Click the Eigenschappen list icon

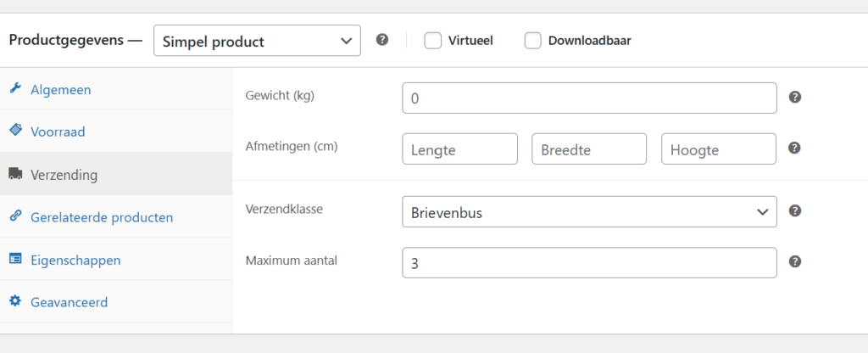coord(15,259)
